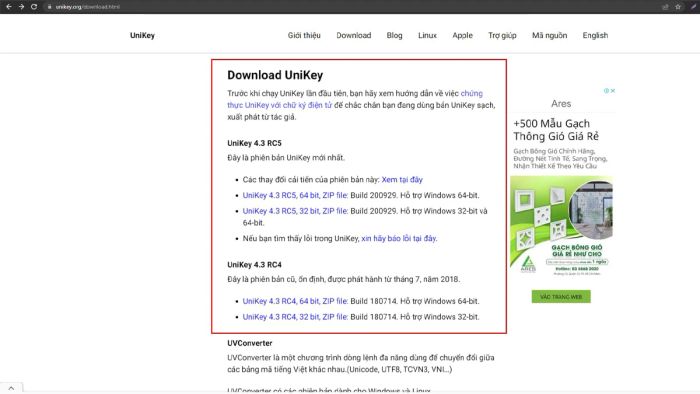This screenshot has height=394, width=700.
Task: Download UniKey 4.3 RC5, 64 bit, ZIP file
Action: click(295, 195)
